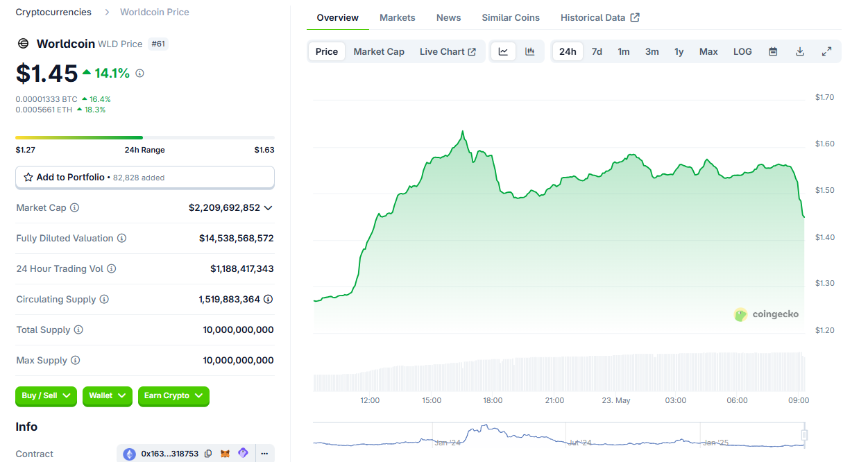Open the Similar Coins tab

coord(511,17)
